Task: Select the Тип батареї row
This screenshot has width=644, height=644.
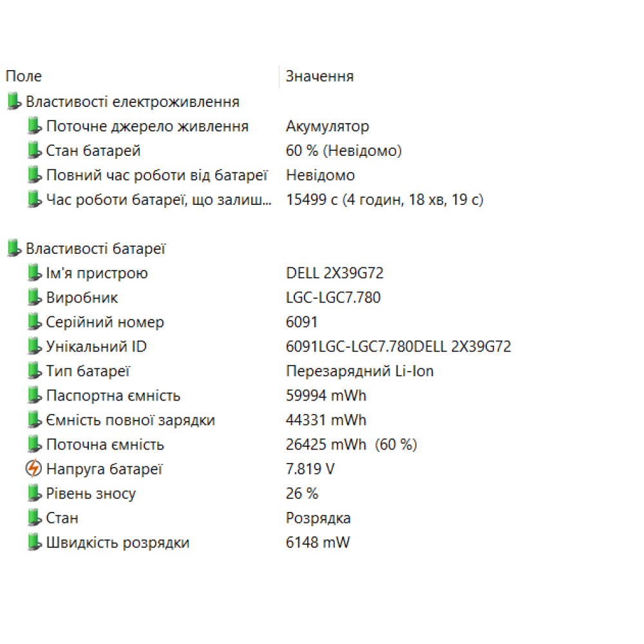Action: (88, 371)
